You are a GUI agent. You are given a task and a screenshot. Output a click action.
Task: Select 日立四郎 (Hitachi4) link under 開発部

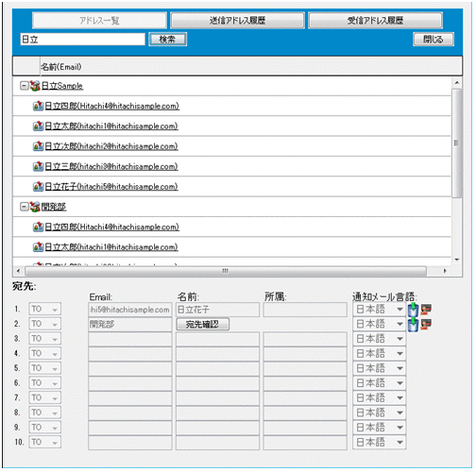(111, 227)
